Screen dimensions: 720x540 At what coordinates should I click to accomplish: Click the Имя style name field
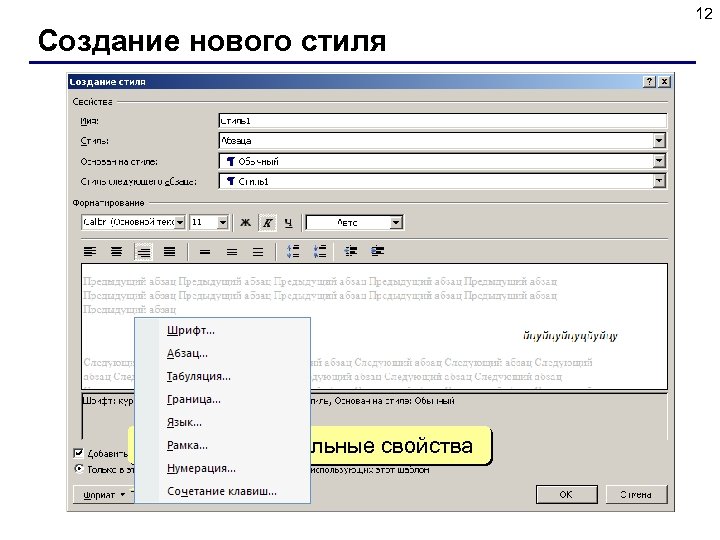point(443,121)
